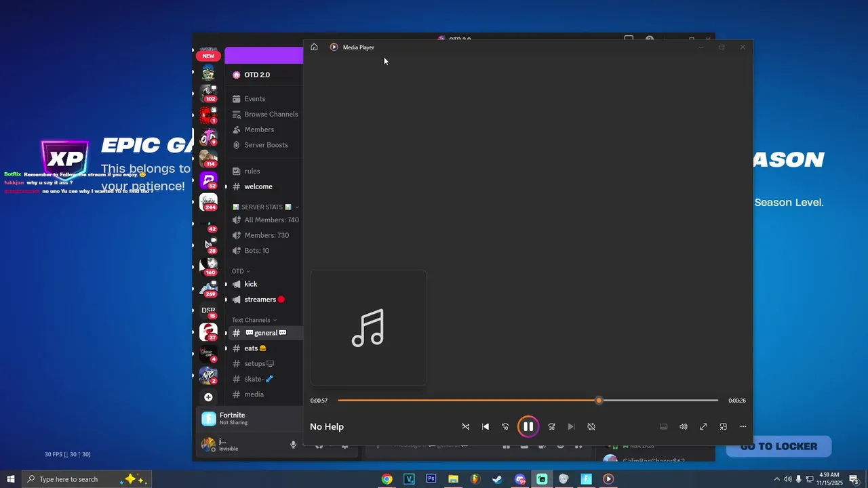Go to previous track in Media Player
Screen dimensions: 868x488
click(486, 426)
